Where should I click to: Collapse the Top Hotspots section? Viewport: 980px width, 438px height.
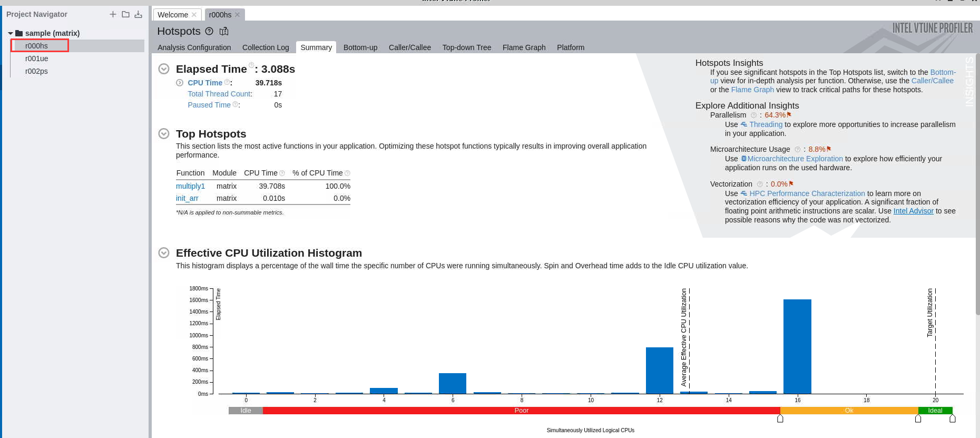coord(164,133)
